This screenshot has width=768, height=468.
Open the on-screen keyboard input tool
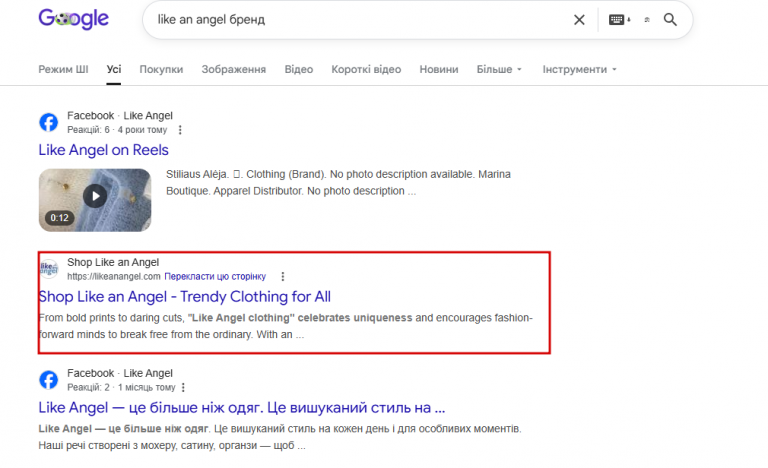pyautogui.click(x=619, y=20)
